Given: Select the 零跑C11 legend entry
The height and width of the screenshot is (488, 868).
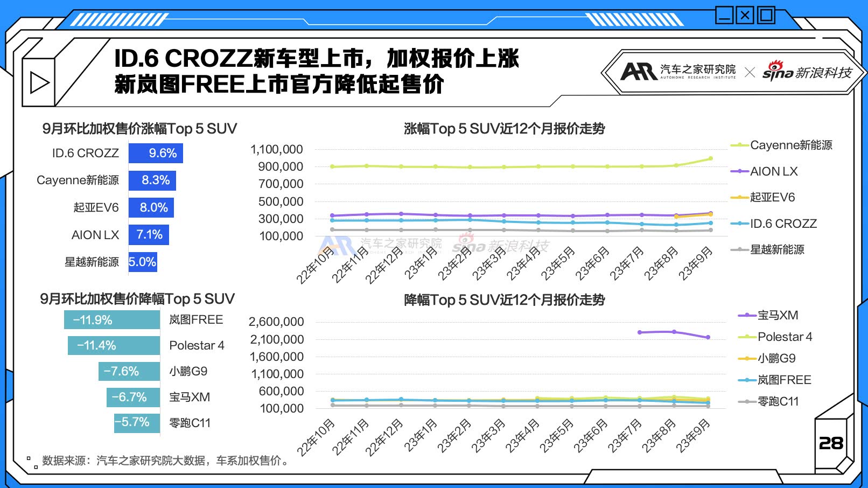Looking at the screenshot, I should pyautogui.click(x=768, y=401).
